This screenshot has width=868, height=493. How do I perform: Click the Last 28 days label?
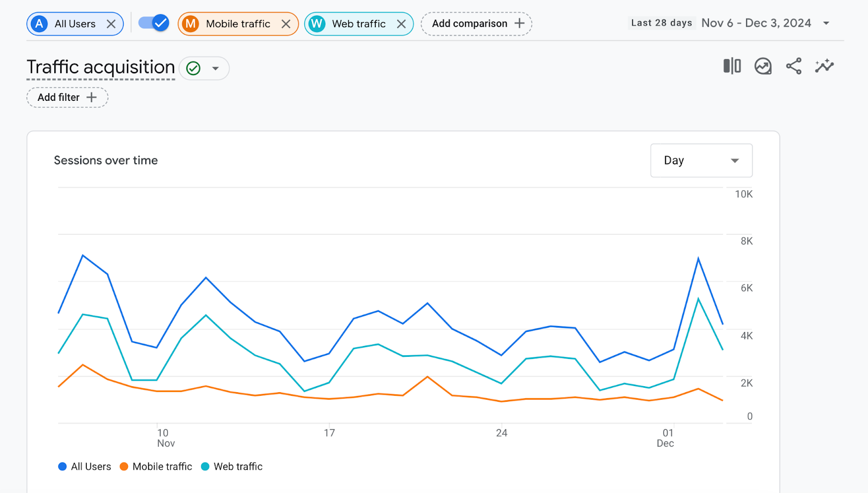pos(661,22)
